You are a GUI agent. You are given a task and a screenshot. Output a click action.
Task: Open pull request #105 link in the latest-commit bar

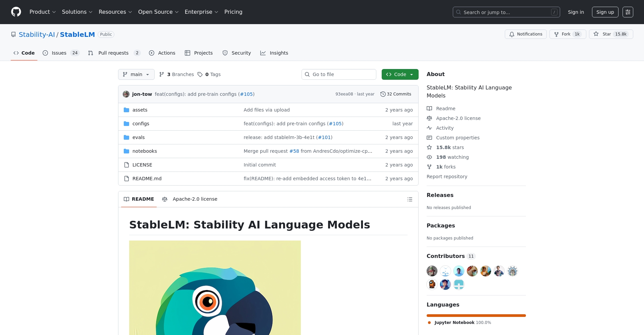tap(246, 94)
